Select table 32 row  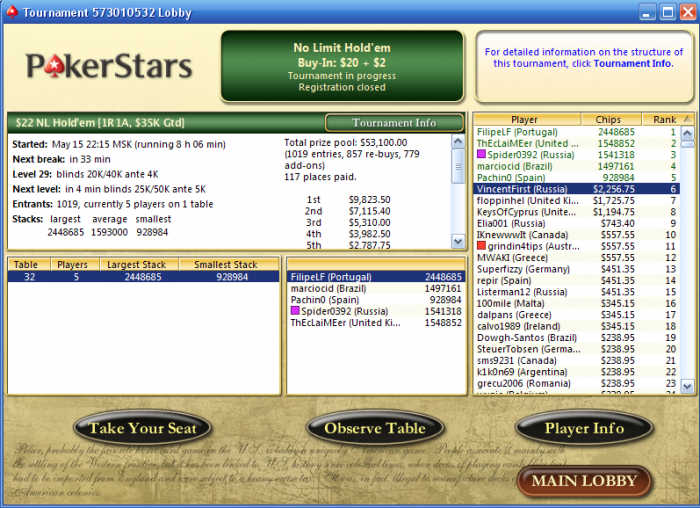click(144, 277)
